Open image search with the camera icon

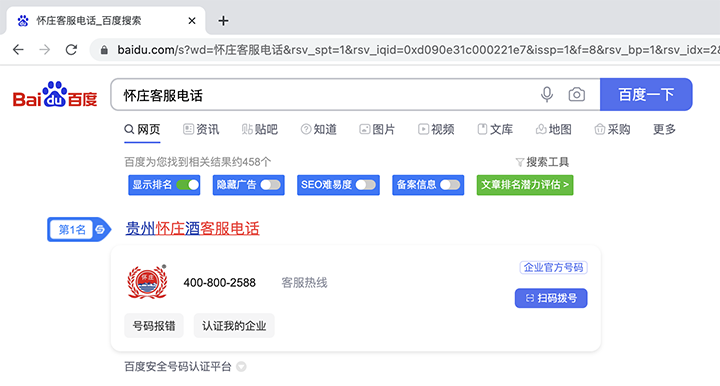[576, 95]
